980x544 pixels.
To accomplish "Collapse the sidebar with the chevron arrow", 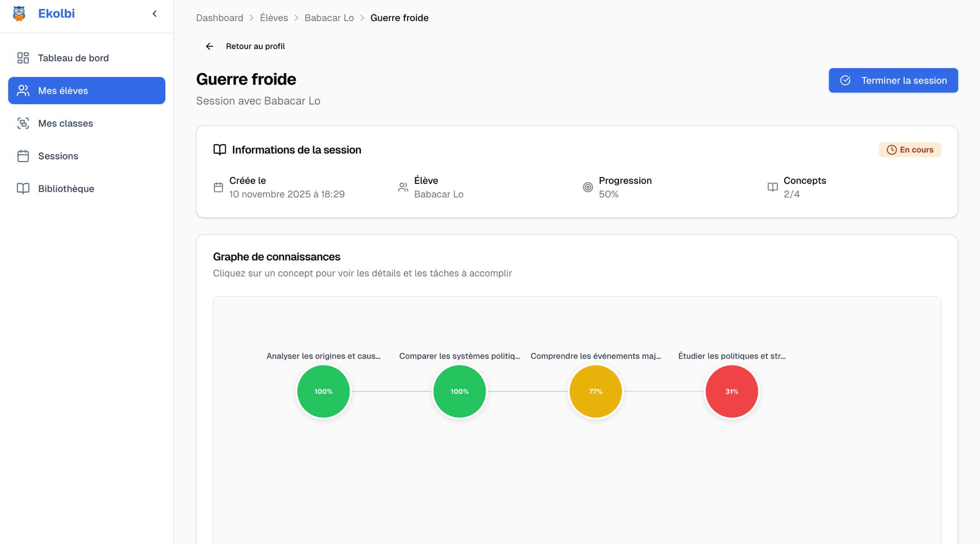I will (155, 13).
